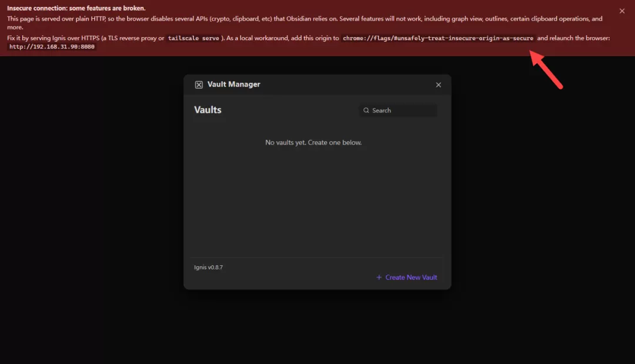Click the chrome://flags insecure-origin flag text
The height and width of the screenshot is (364, 635).
pyautogui.click(x=438, y=38)
